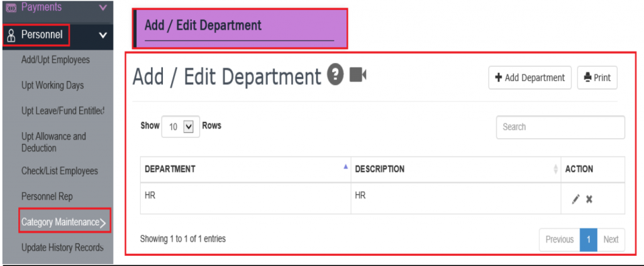Viewport: 644px width, 266px height.
Task: Delete HR department using the X icon
Action: point(589,199)
